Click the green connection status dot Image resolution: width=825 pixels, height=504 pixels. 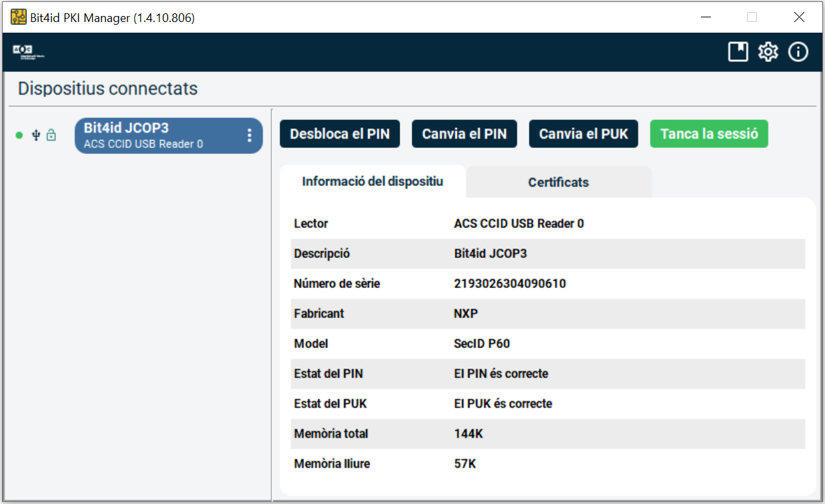pyautogui.click(x=19, y=135)
